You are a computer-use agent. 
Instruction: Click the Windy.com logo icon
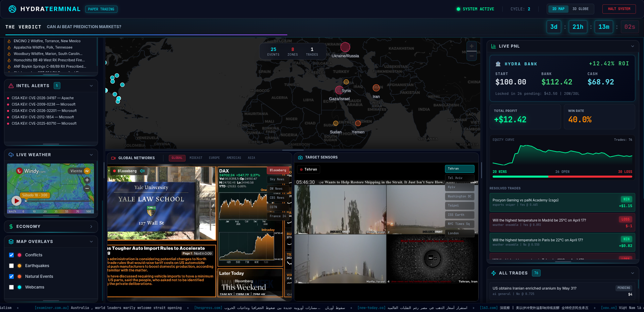(x=19, y=171)
